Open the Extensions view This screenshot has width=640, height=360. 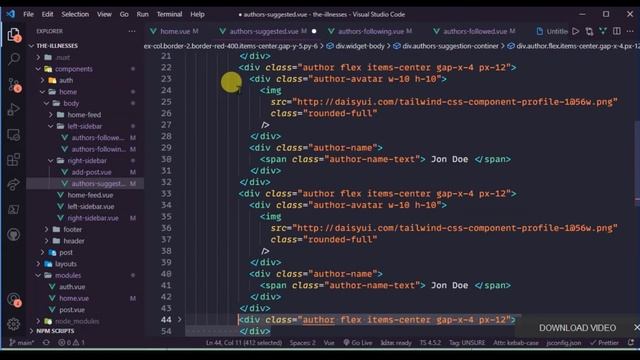[x=13, y=160]
